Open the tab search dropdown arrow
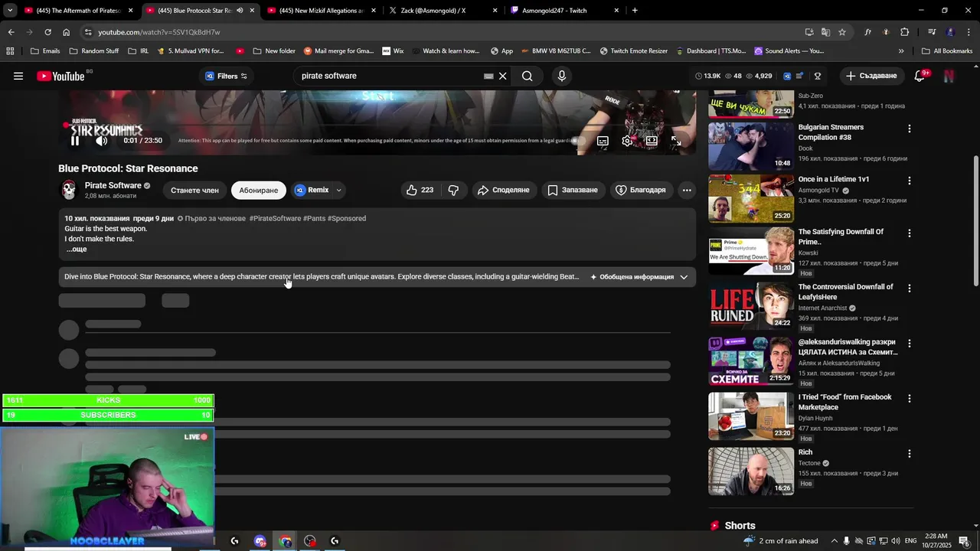Screen dimensions: 980x551 pyautogui.click(x=9, y=11)
